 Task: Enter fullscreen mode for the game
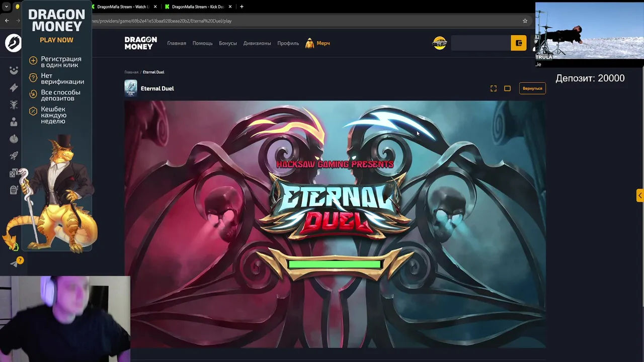coord(494,88)
